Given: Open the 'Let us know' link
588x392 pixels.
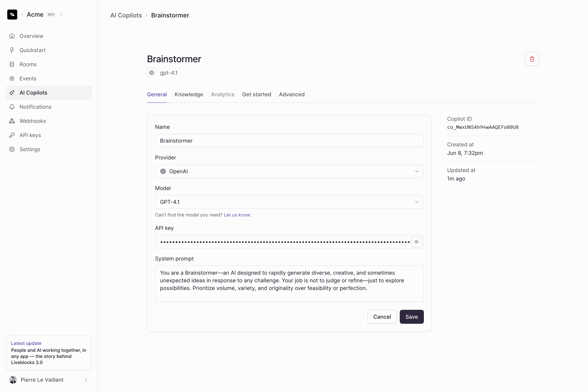Looking at the screenshot, I should pyautogui.click(x=237, y=215).
